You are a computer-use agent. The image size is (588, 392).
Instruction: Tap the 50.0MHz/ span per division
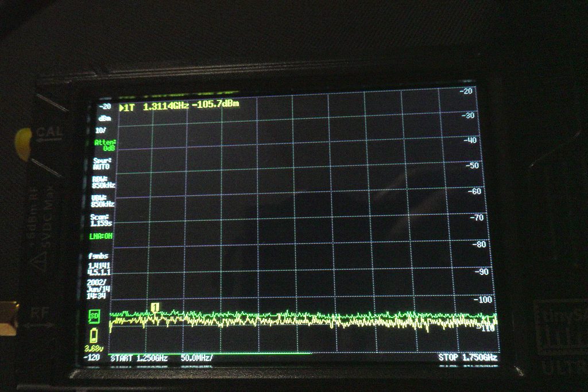(196, 358)
